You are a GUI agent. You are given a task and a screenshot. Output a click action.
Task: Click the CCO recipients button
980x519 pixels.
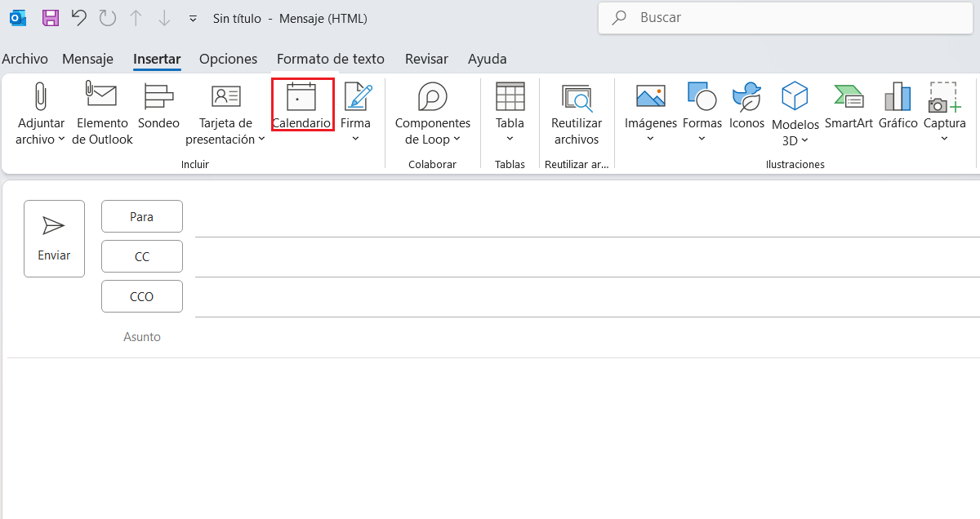coord(142,297)
